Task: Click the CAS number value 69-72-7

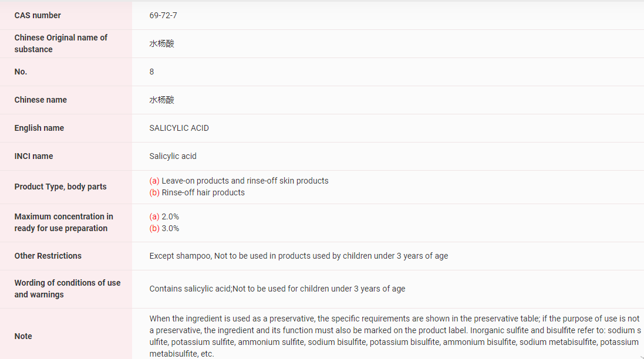Action: point(163,15)
